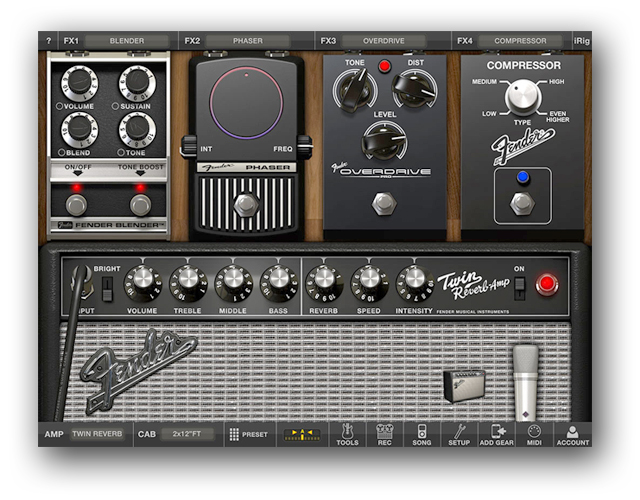Click the amp Reverb knob
The height and width of the screenshot is (500, 640).
pos(324,282)
